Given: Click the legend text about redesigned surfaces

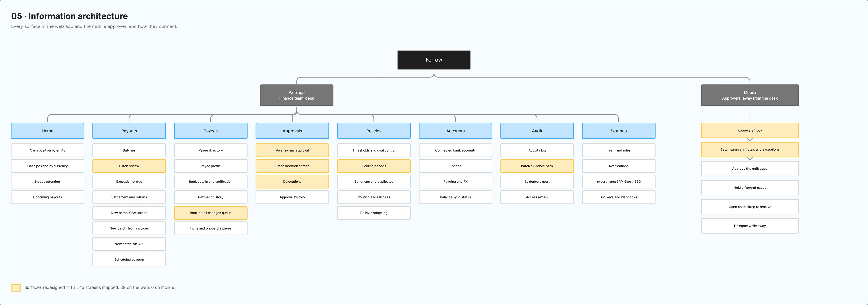Looking at the screenshot, I should pos(100,287).
